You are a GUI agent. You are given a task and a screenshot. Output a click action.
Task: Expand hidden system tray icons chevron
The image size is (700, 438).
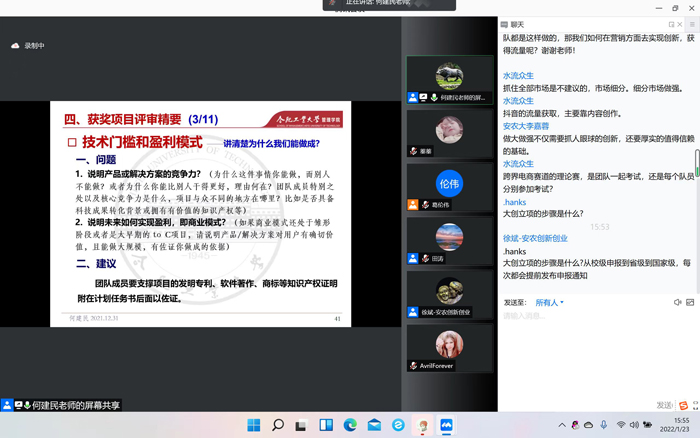pyautogui.click(x=562, y=425)
